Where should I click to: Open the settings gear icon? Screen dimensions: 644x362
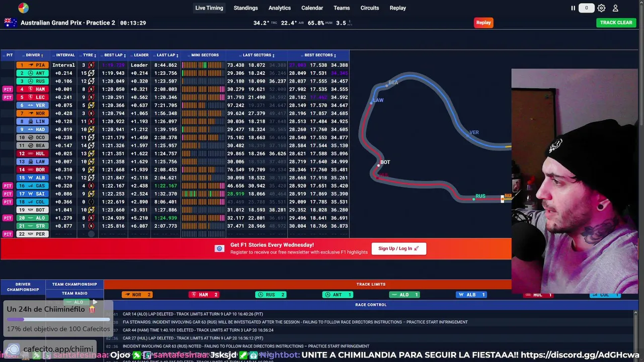[x=601, y=8]
